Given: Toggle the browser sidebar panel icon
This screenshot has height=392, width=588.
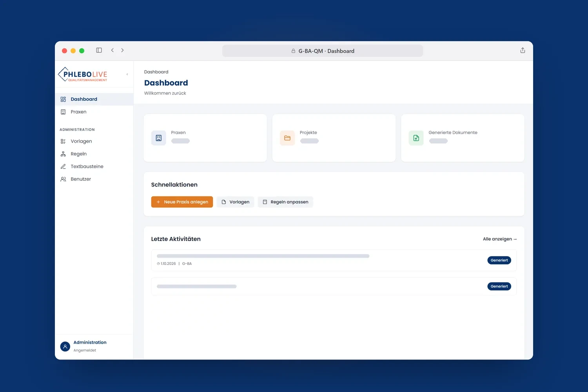Looking at the screenshot, I should (x=99, y=50).
